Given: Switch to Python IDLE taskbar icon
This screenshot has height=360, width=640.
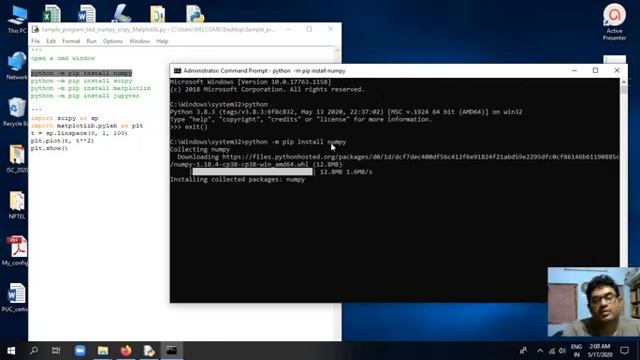Looking at the screenshot, I should point(149,351).
